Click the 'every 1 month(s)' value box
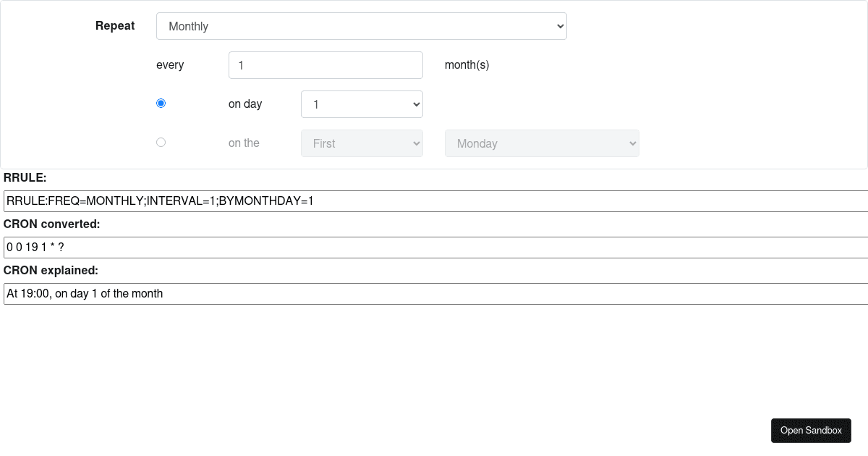This screenshot has height=456, width=868. 325,64
